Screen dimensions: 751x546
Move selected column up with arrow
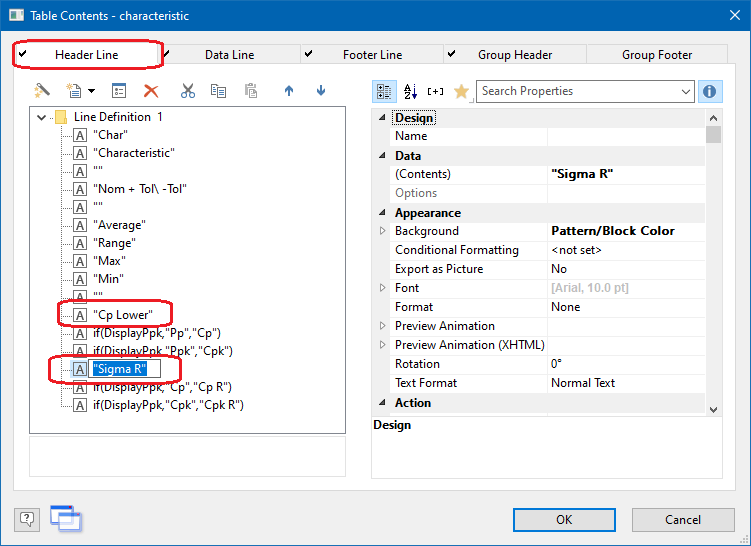289,90
